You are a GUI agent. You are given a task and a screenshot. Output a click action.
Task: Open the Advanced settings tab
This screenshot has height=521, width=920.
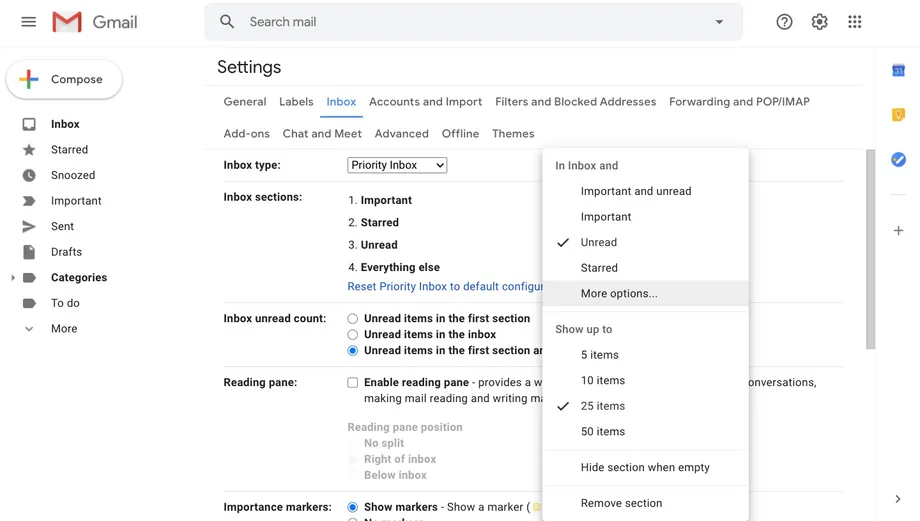coord(401,134)
